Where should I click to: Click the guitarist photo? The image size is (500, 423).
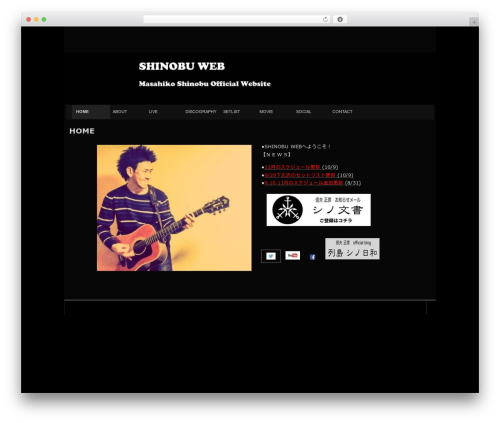click(x=174, y=208)
